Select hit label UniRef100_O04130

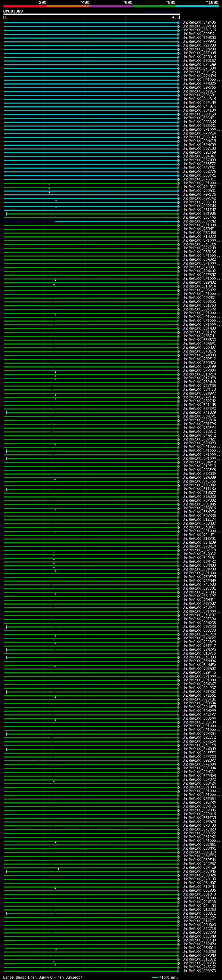199,110
